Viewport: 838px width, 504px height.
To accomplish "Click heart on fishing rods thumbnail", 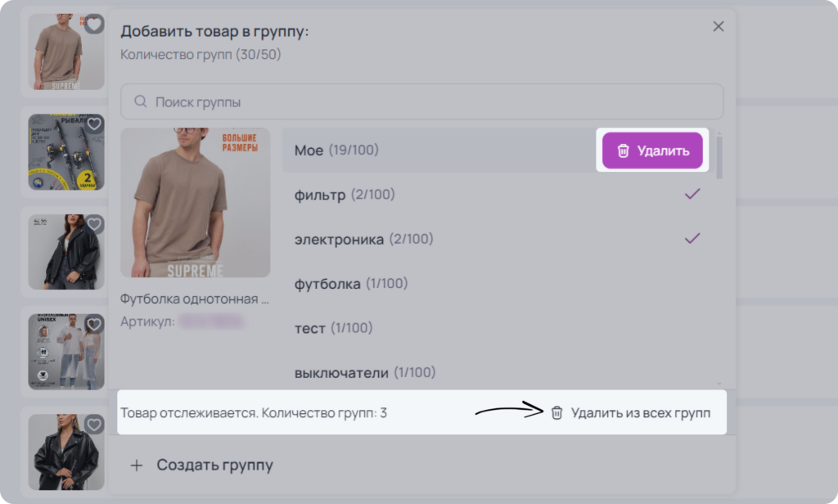I will (x=95, y=124).
